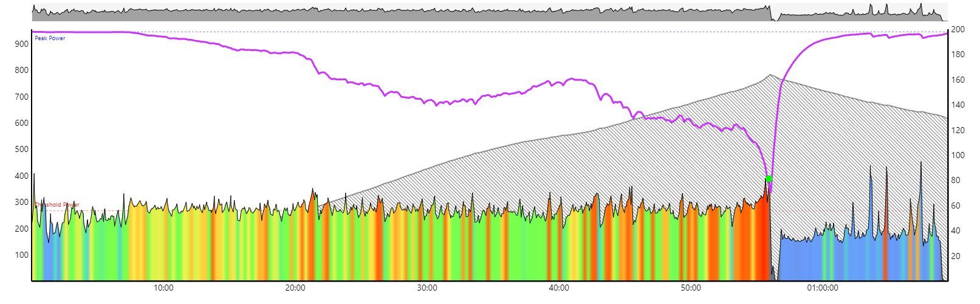This screenshot has width=980, height=304.
Task: Click the Threshold Power label
Action: tap(57, 205)
